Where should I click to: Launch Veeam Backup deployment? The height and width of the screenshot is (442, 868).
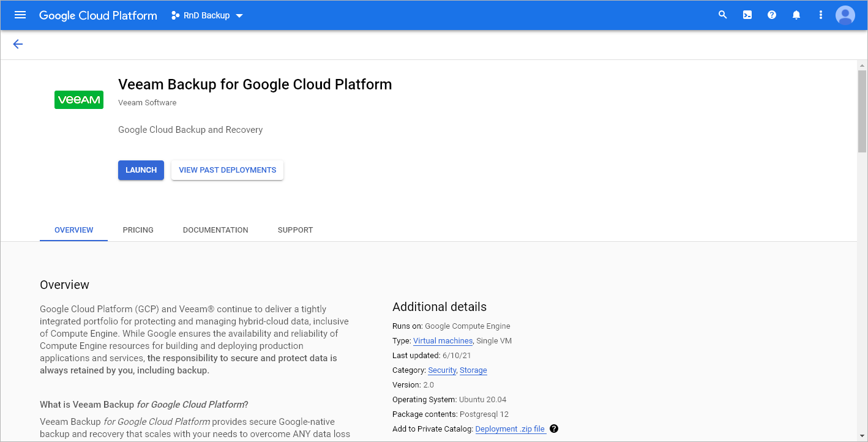tap(141, 170)
